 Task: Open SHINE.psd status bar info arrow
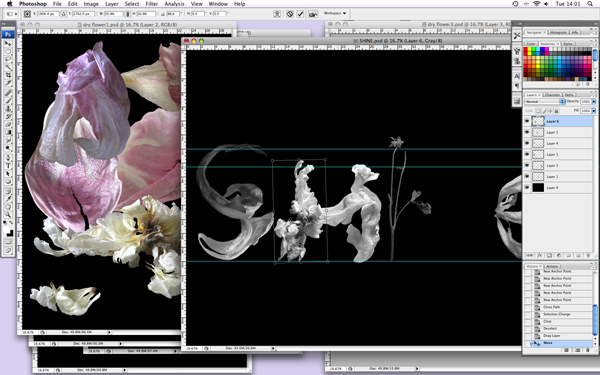[273, 349]
